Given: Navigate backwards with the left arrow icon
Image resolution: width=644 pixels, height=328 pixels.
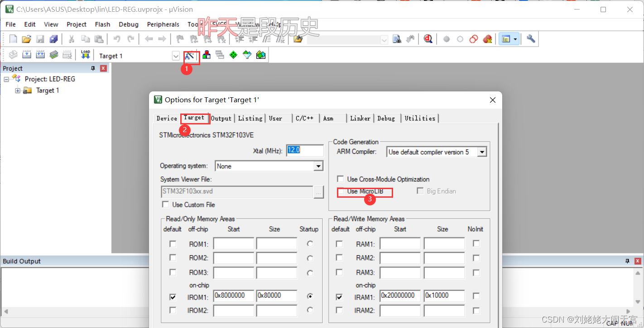Looking at the screenshot, I should pyautogui.click(x=149, y=39).
